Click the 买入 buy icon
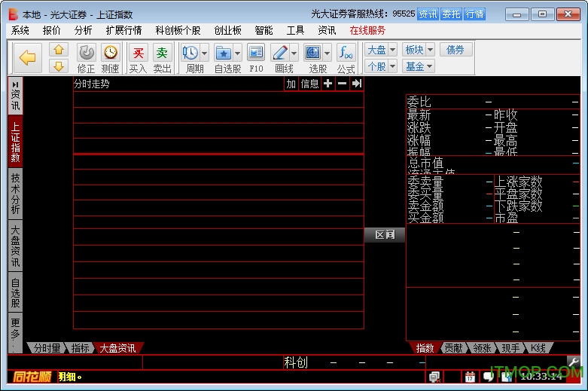588x391 pixels. click(x=138, y=53)
